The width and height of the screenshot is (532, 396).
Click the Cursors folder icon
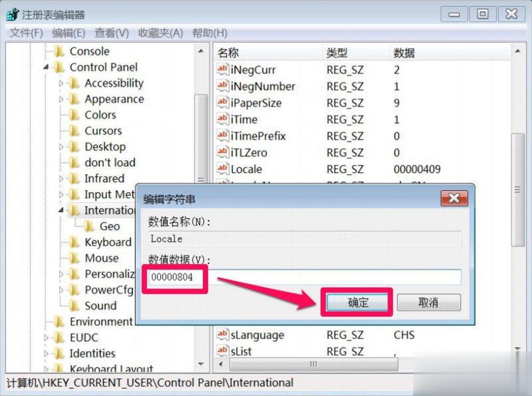point(74,131)
